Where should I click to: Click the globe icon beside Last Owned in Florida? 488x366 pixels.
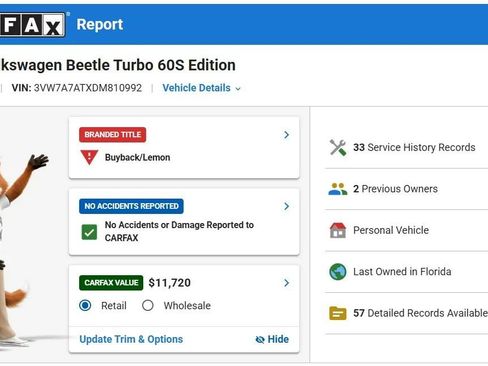(x=338, y=272)
